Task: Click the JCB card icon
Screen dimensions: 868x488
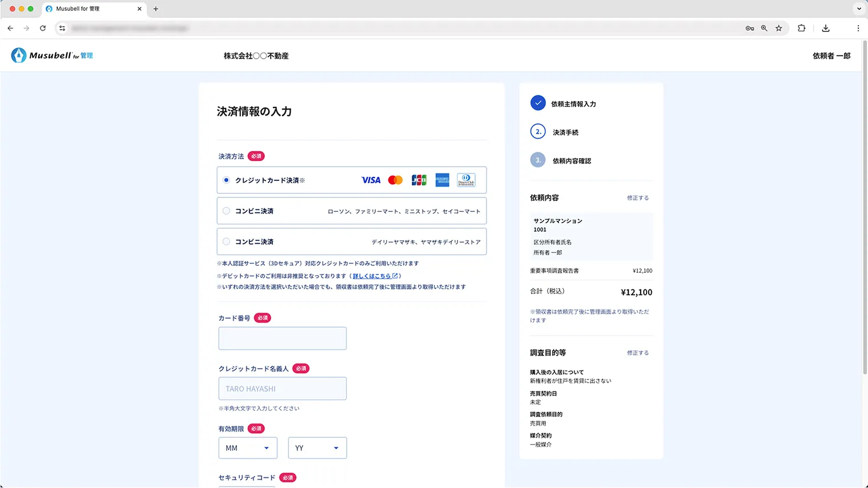Action: coord(419,180)
